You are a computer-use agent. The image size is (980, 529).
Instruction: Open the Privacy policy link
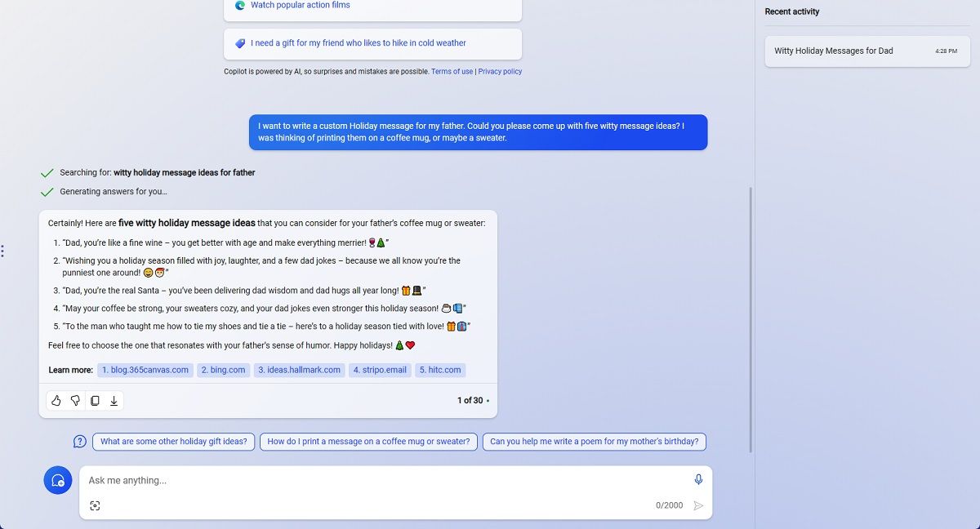pyautogui.click(x=500, y=71)
